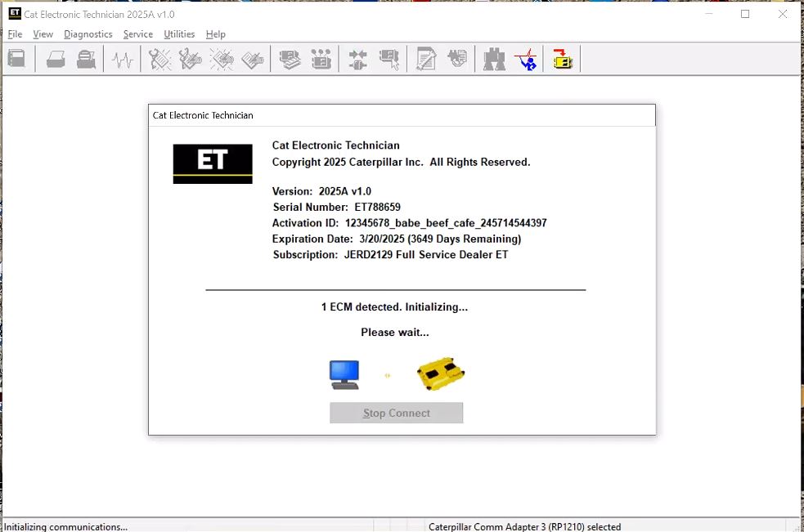
Task: Click the Activation ID value text
Action: tap(446, 223)
